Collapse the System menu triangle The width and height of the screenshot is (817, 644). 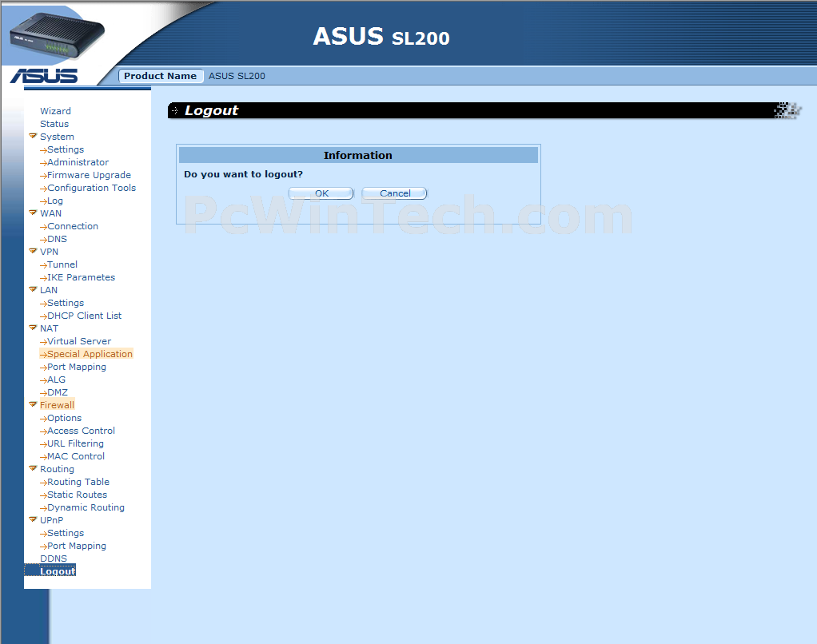coord(33,136)
